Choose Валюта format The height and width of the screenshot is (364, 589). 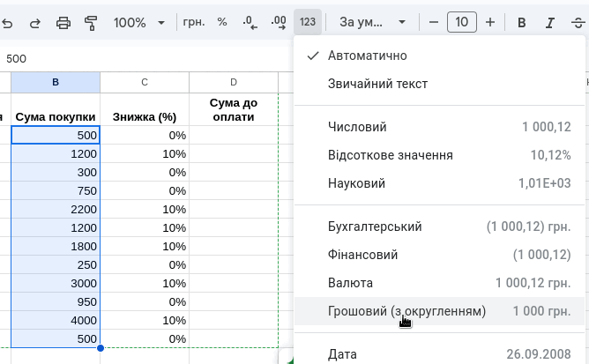pos(439,283)
